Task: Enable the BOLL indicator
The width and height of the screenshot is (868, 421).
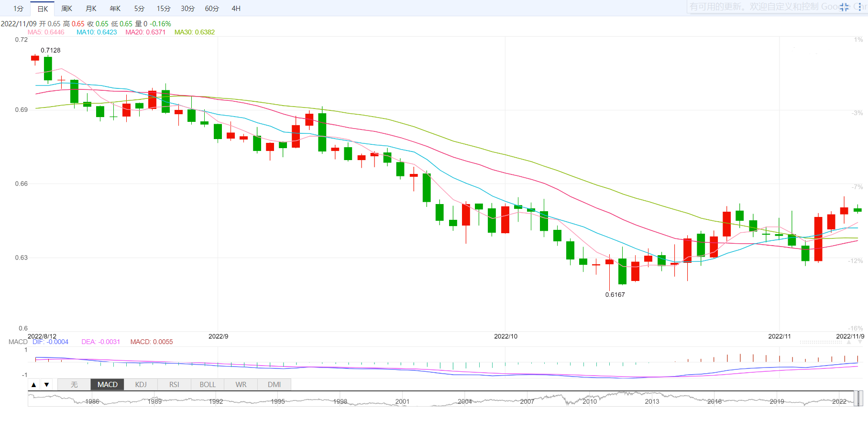Action: tap(208, 385)
